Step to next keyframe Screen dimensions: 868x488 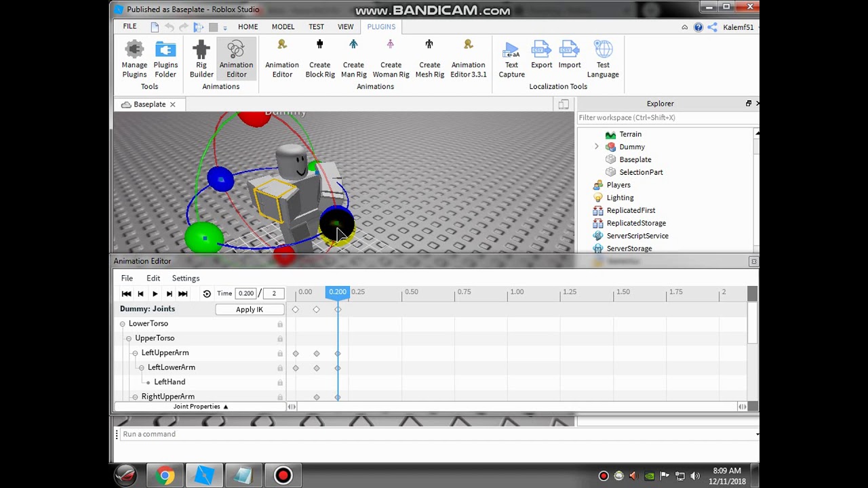click(169, 293)
